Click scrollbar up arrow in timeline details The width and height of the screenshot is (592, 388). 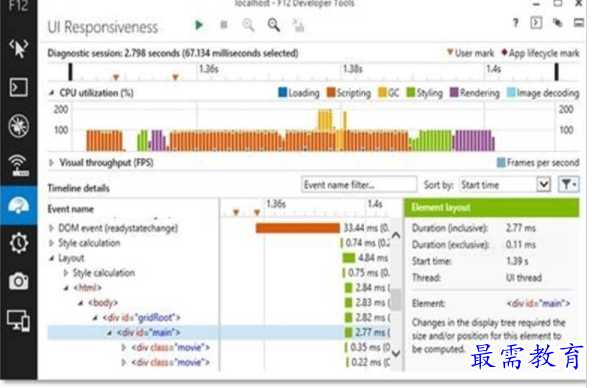(x=396, y=235)
